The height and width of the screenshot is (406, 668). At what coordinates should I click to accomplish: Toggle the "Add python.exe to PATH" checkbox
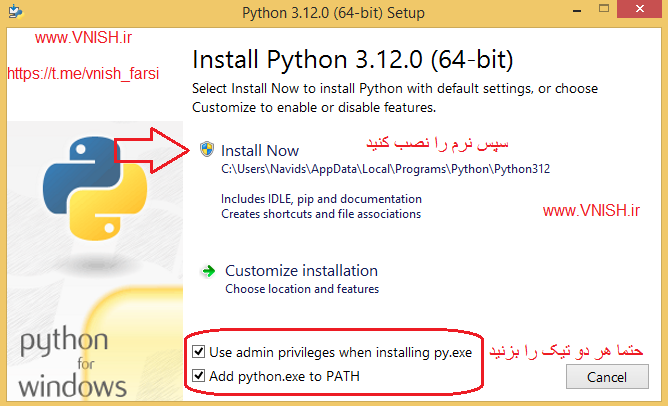pyautogui.click(x=200, y=376)
